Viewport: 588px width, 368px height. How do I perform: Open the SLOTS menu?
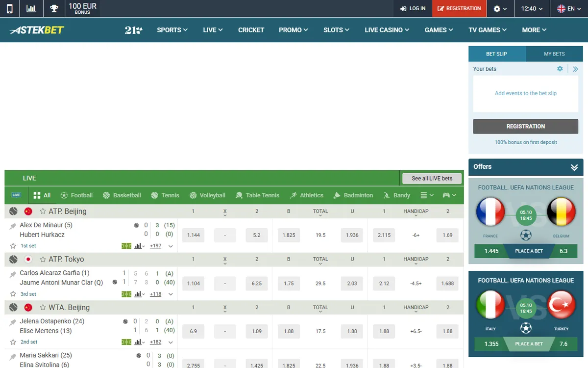pyautogui.click(x=336, y=30)
